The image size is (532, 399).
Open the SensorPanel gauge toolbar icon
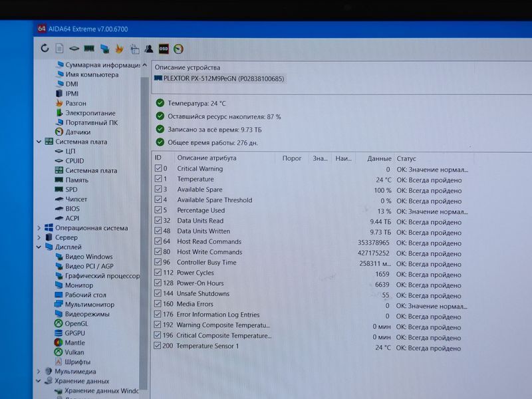coord(178,49)
